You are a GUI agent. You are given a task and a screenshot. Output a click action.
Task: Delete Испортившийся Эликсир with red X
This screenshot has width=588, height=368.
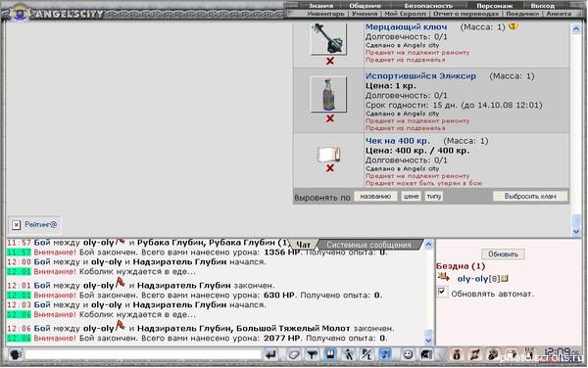(x=330, y=118)
